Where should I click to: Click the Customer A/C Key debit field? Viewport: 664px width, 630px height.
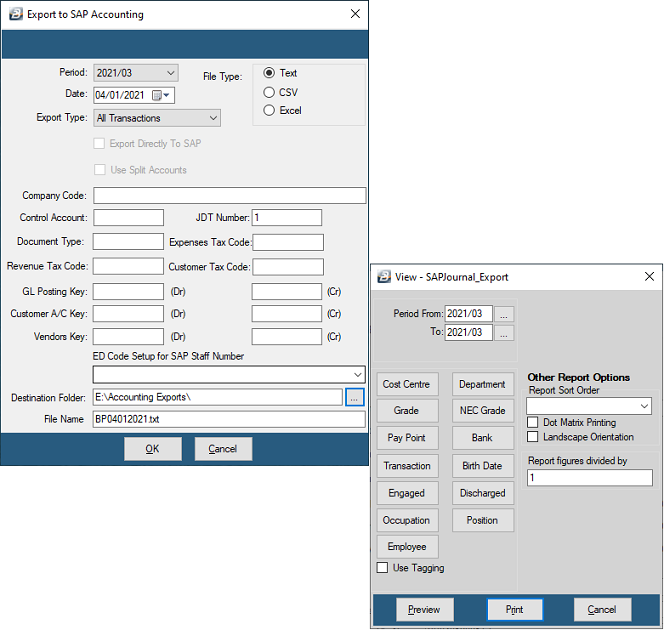coord(128,314)
